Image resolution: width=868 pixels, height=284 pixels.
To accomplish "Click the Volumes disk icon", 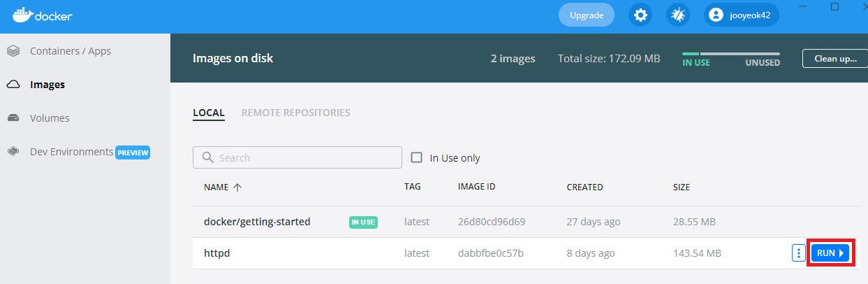I will (13, 118).
